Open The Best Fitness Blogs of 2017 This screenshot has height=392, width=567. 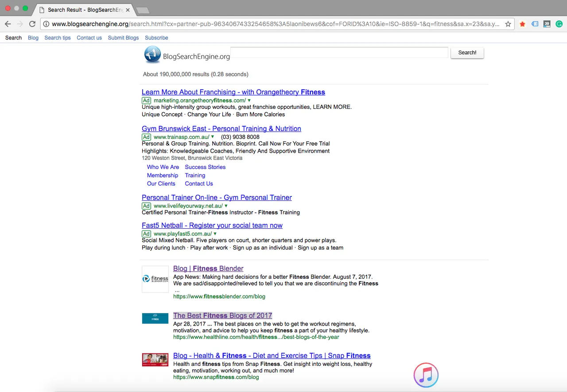222,315
